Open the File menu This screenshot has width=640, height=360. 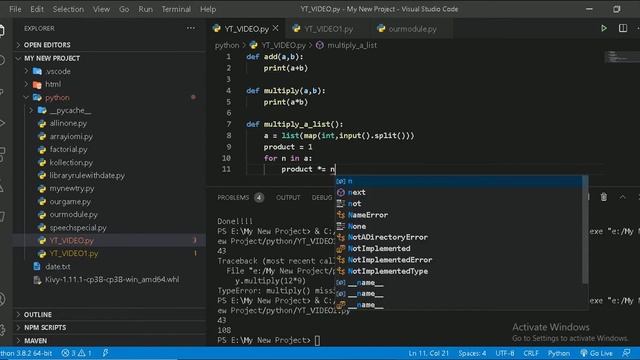coord(15,9)
